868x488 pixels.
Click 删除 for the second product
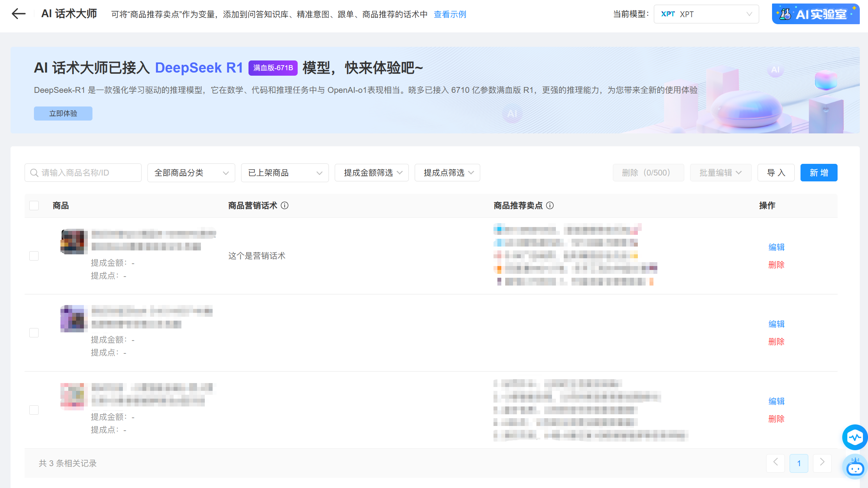point(776,342)
